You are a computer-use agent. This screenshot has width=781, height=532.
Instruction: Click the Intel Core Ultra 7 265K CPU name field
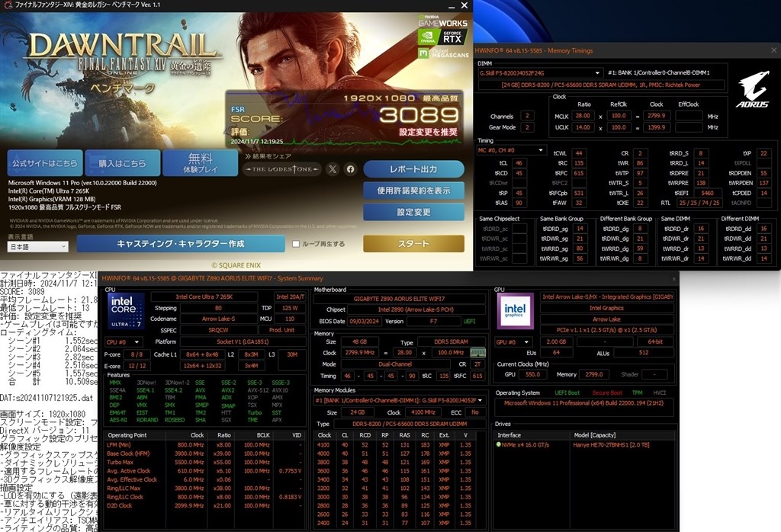pyautogui.click(x=204, y=296)
